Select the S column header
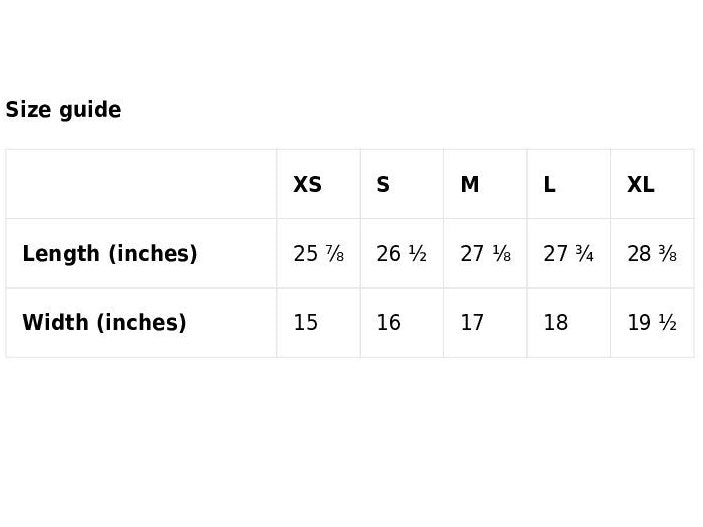This screenshot has height=527, width=703. (383, 185)
